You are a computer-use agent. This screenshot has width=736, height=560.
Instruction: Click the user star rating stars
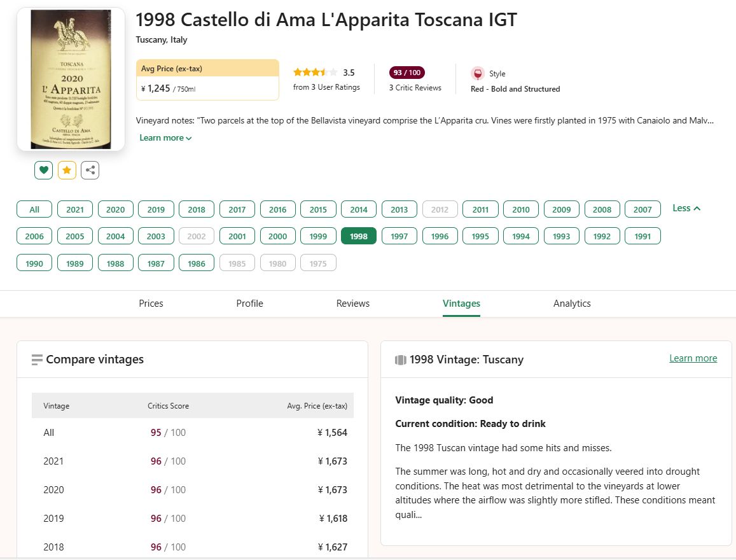(x=315, y=73)
